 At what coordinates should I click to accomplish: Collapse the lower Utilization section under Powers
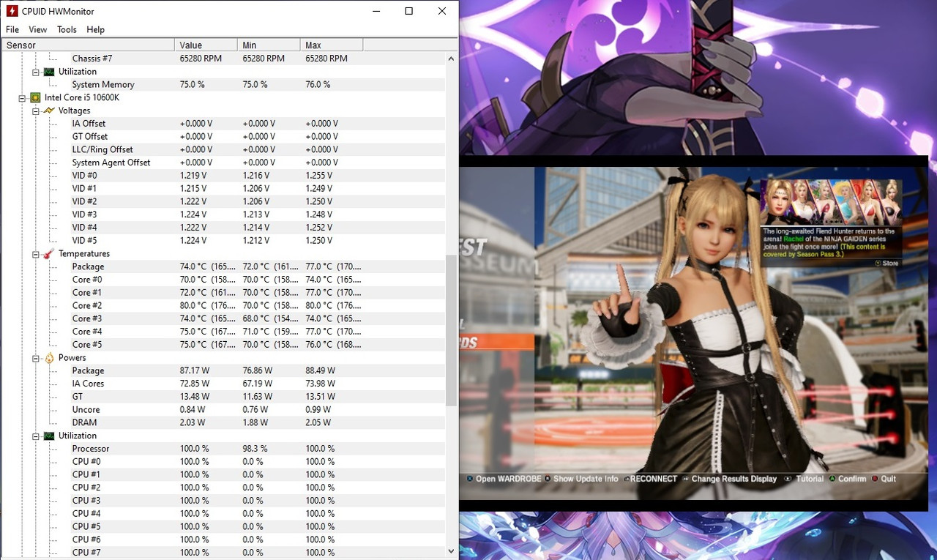pyautogui.click(x=36, y=436)
